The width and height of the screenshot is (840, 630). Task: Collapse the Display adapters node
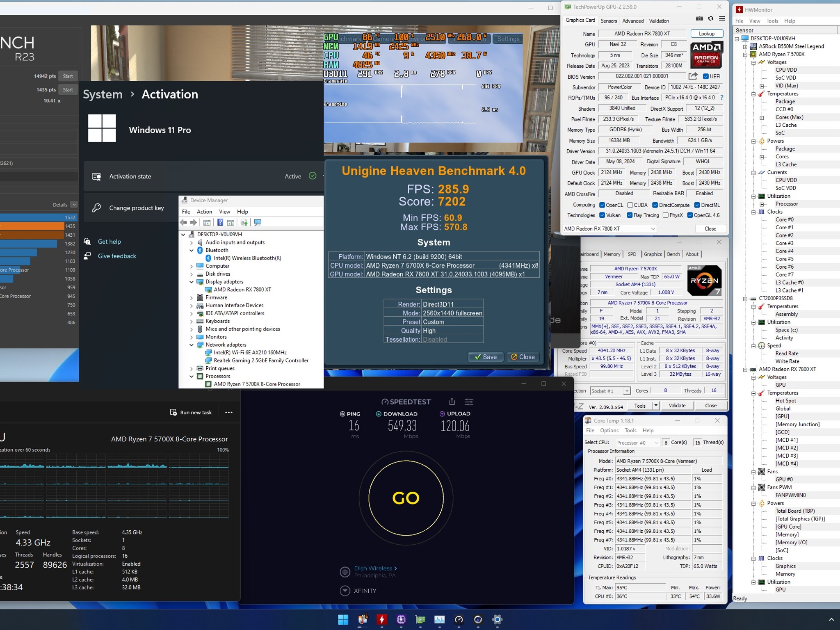[192, 282]
